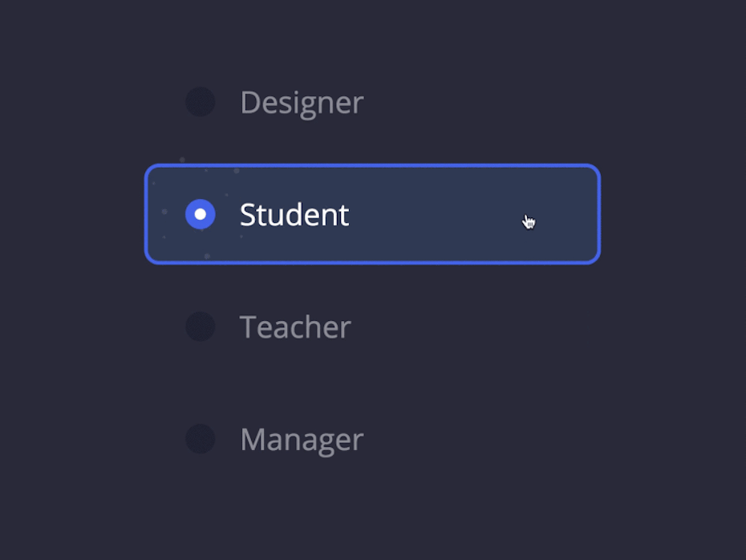746x560 pixels.
Task: Mark Manager as selected via its circle
Action: pyautogui.click(x=201, y=439)
